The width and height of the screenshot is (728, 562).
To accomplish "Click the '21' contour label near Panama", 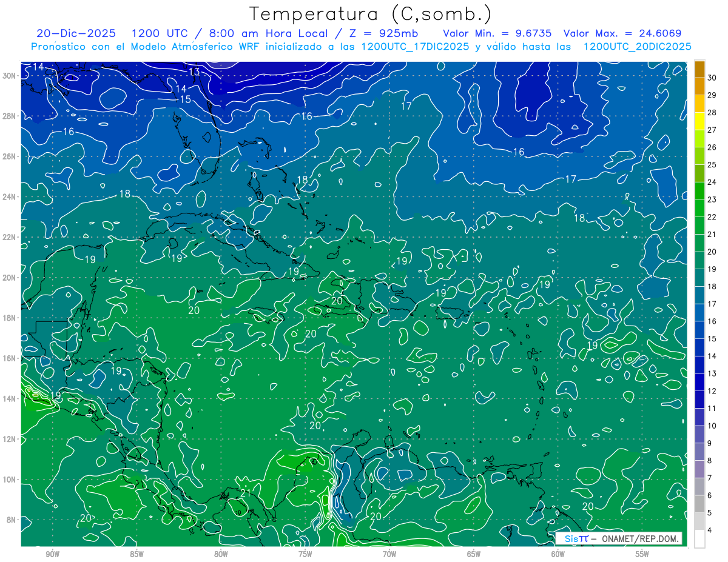I will click(246, 493).
